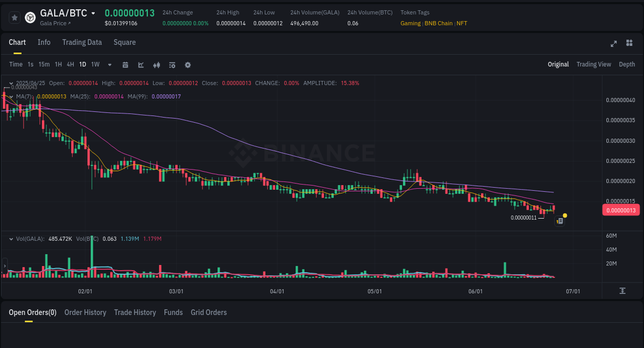The height and width of the screenshot is (348, 644).
Task: Expand chart to fullscreen with arrows icon
Action: pos(613,44)
